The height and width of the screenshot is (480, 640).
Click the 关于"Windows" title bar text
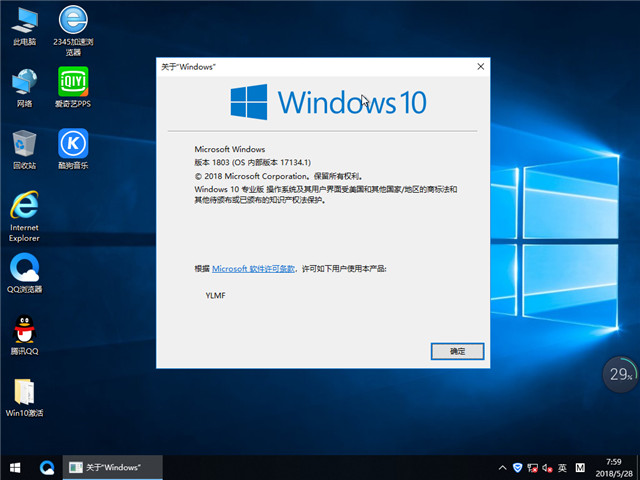point(188,67)
